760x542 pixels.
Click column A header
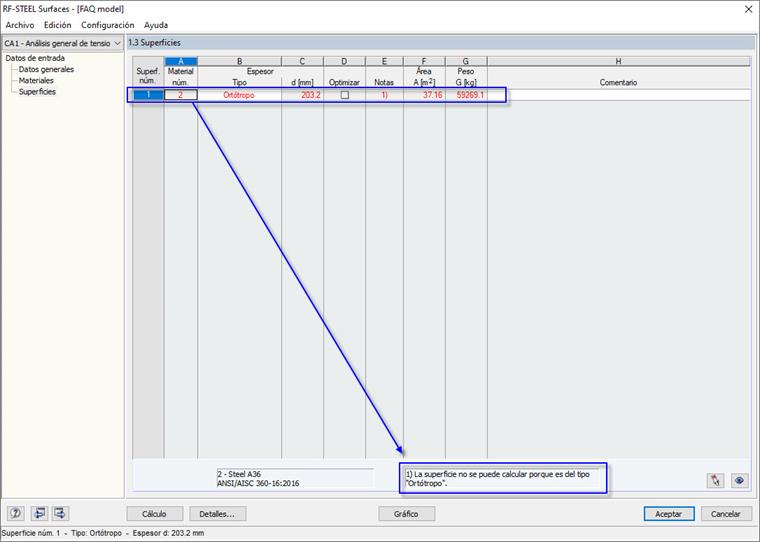[181, 61]
